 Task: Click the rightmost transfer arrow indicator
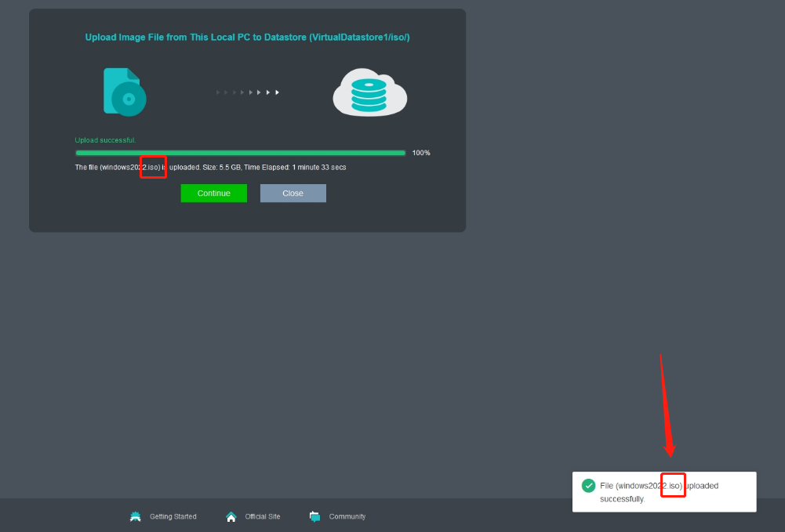tap(277, 92)
